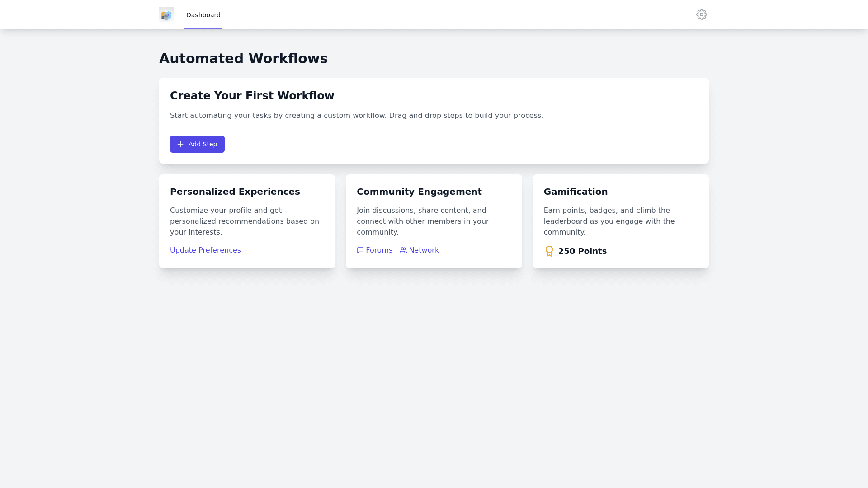Click the Network people icon

(403, 250)
